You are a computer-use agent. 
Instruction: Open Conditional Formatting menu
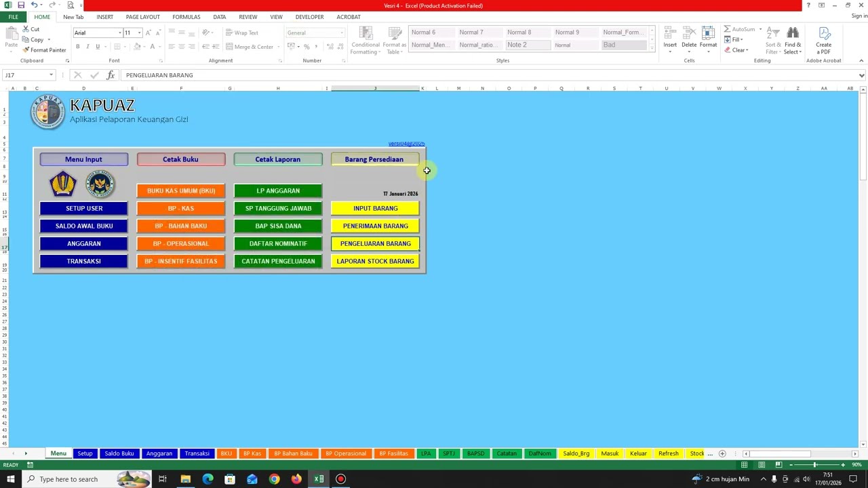point(366,41)
